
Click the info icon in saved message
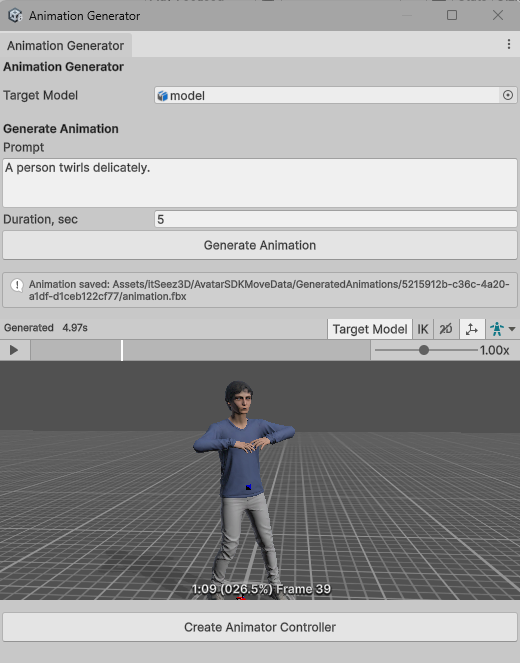tap(17, 285)
